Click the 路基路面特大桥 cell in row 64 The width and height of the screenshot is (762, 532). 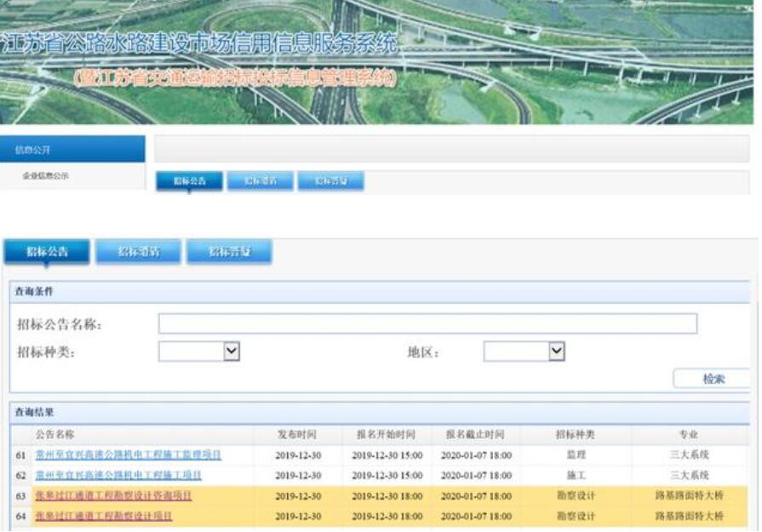[x=689, y=516]
